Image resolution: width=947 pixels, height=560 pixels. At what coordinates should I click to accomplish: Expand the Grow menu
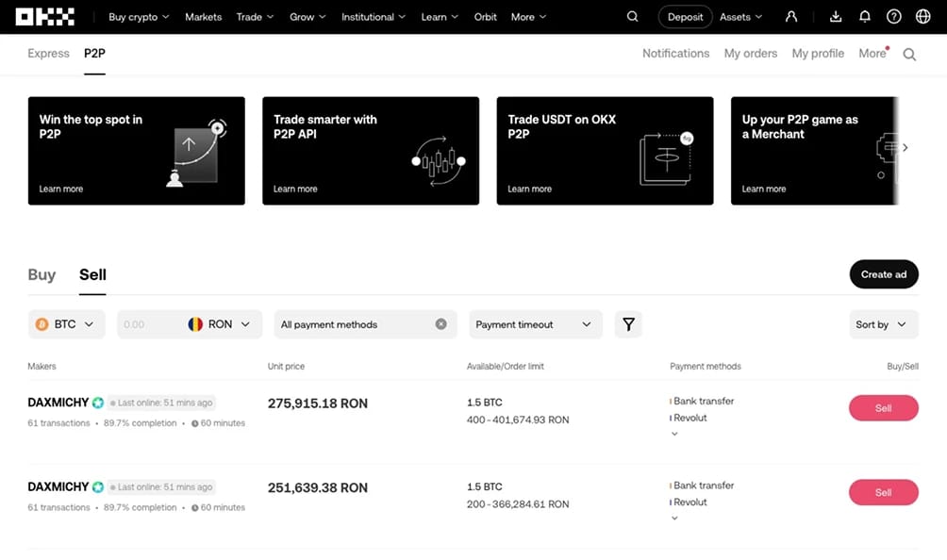[307, 17]
